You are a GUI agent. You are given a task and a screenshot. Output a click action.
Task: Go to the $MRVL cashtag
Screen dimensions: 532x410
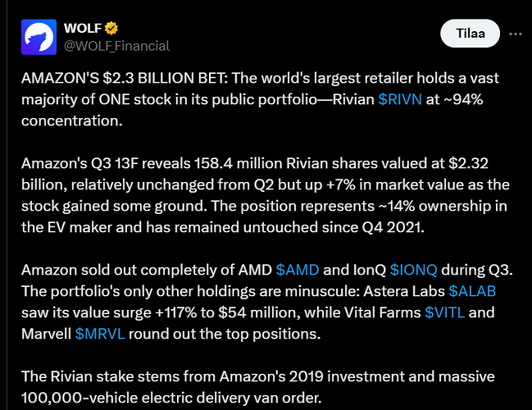coord(100,334)
